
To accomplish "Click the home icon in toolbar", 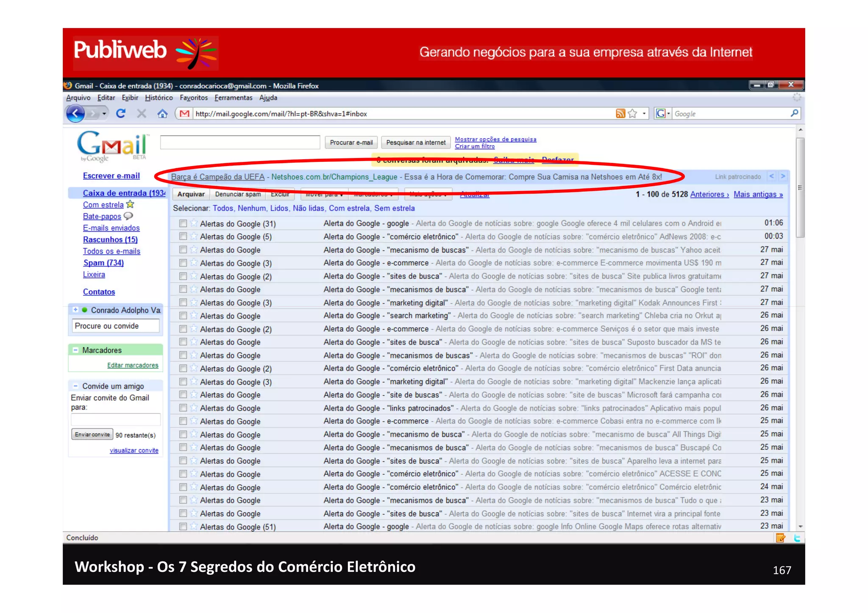I will point(162,114).
